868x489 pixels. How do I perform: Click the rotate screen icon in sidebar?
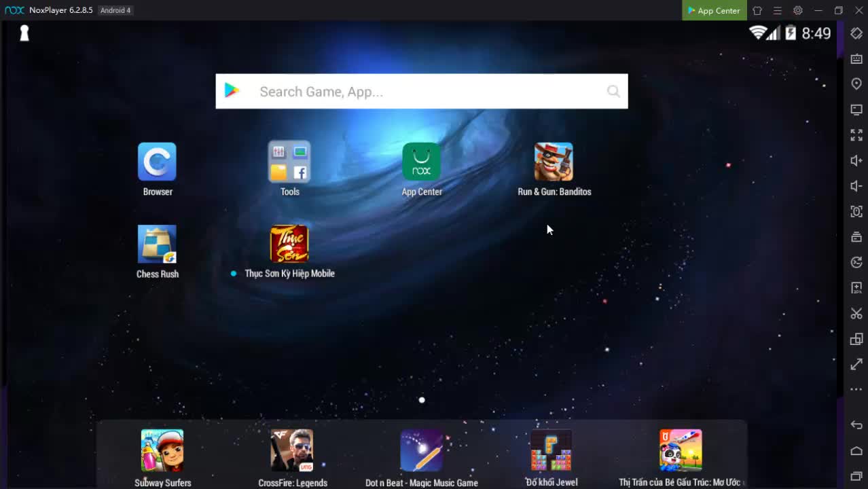(x=856, y=33)
